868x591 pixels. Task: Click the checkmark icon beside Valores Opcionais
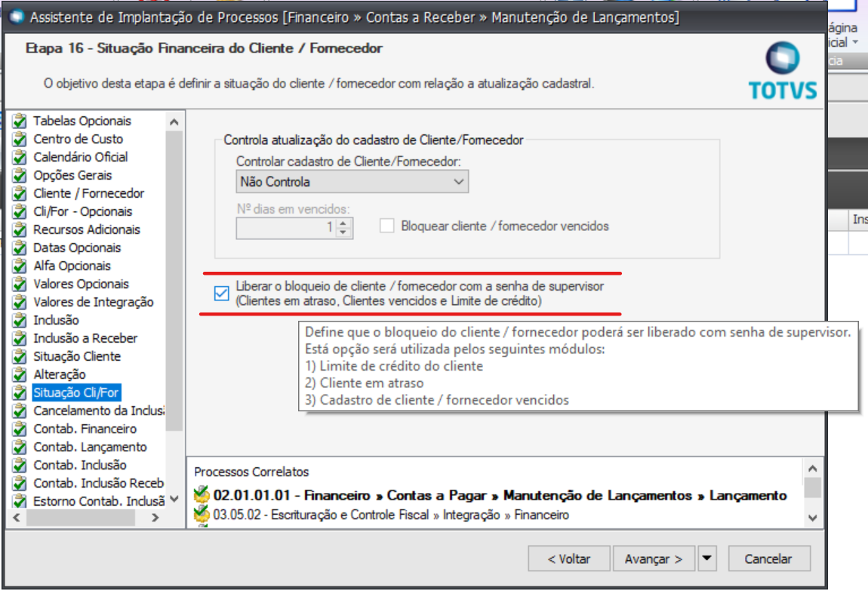pos(20,284)
